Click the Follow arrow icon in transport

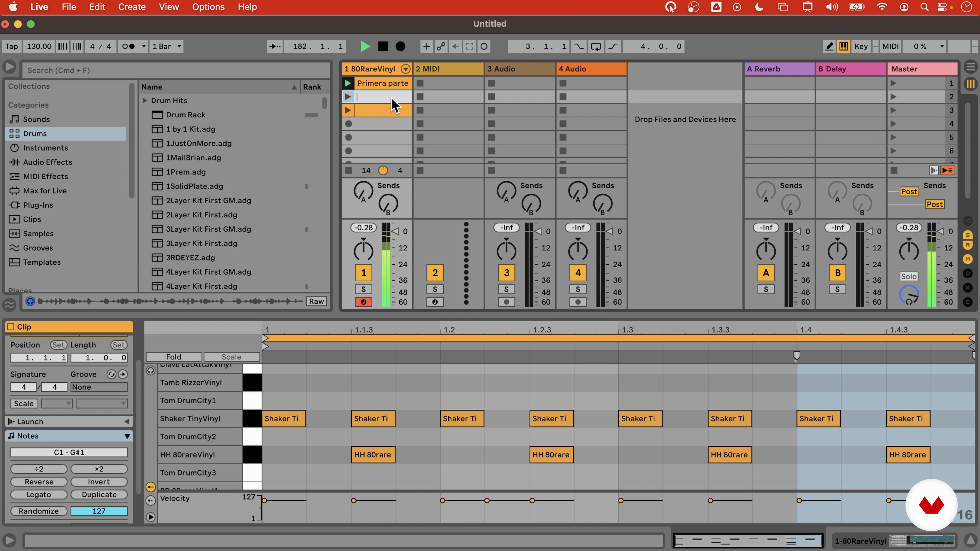275,46
